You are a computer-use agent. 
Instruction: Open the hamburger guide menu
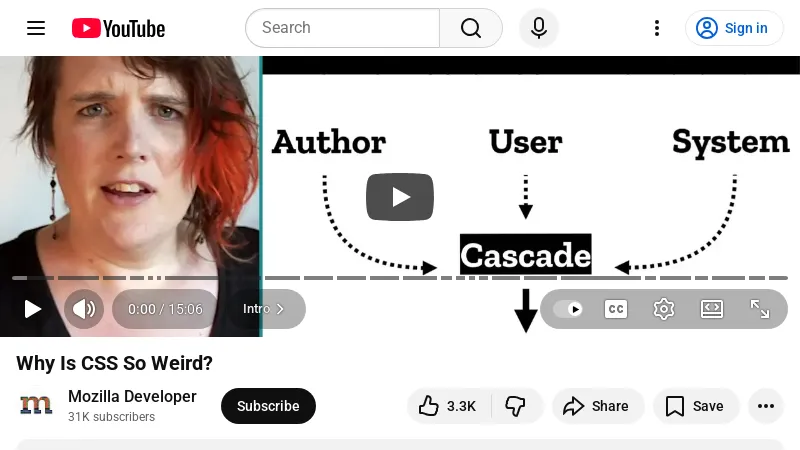point(36,28)
